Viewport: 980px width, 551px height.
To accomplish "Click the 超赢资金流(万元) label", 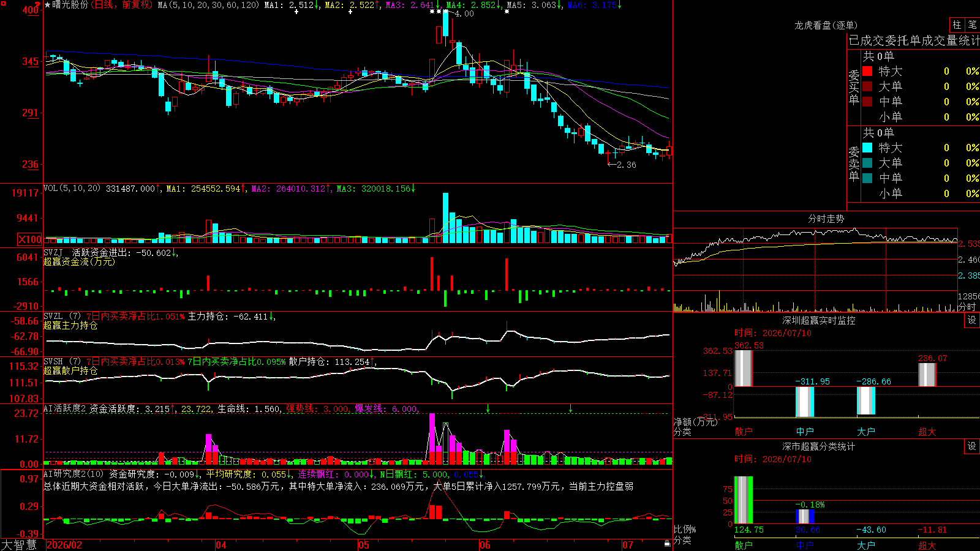I will pos(79,261).
